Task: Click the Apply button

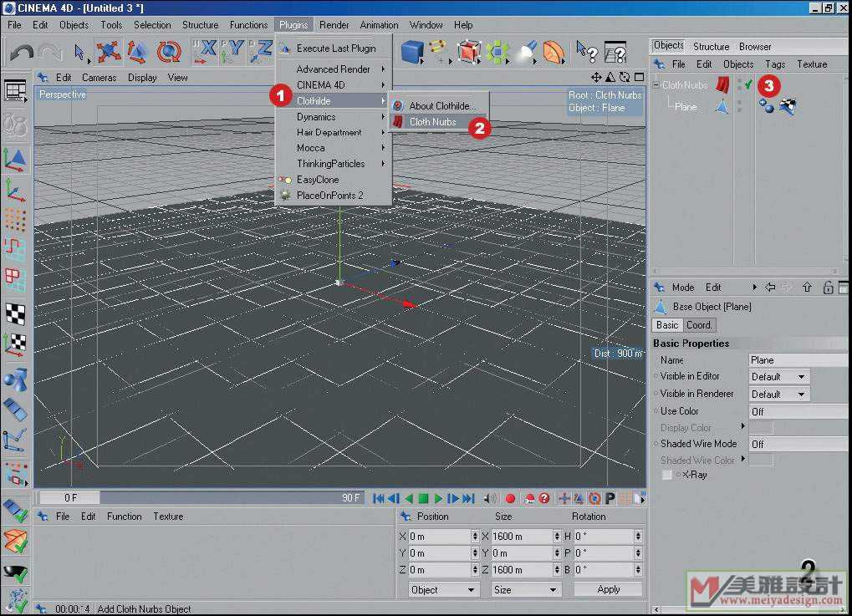Action: [x=608, y=590]
